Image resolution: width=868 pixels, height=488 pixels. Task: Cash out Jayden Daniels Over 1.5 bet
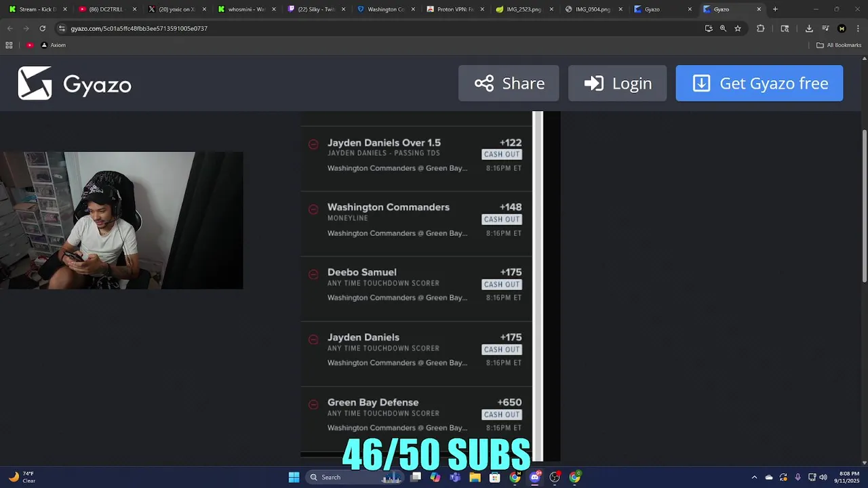pyautogui.click(x=502, y=155)
